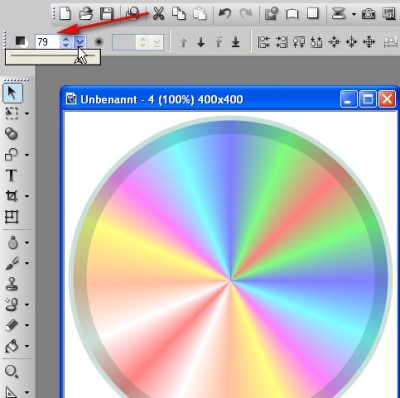400x398 pixels.
Task: Click the Paste clipboard icon
Action: (199, 14)
